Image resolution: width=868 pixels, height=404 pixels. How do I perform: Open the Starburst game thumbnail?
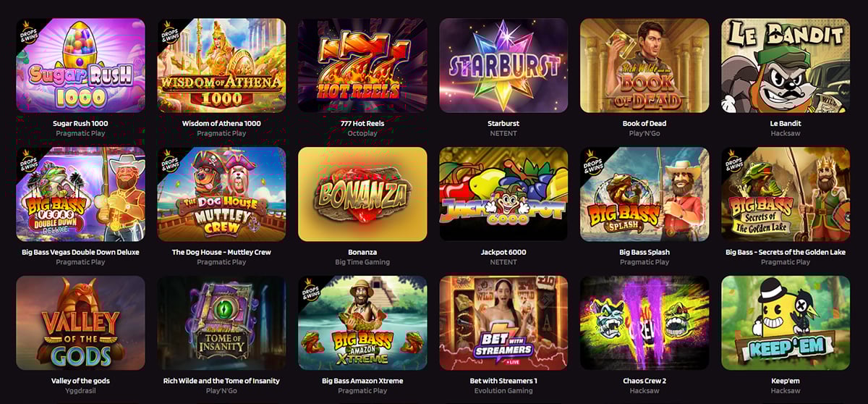(x=503, y=65)
